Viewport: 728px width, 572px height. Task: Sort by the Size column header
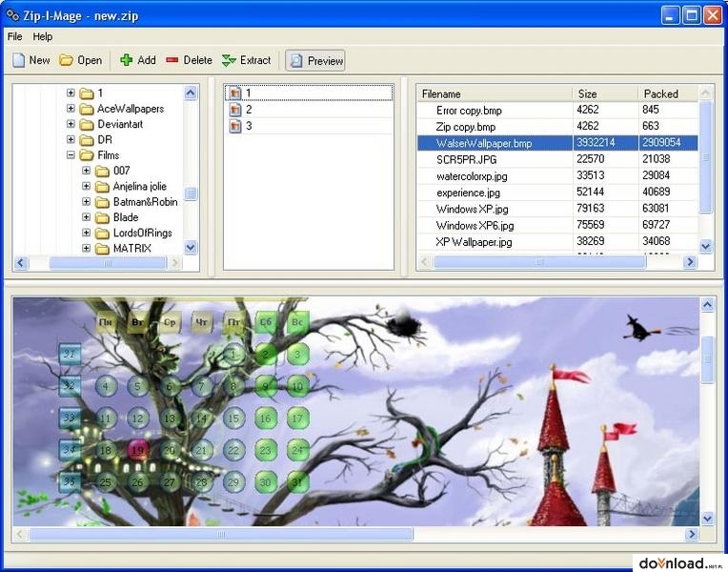(605, 93)
